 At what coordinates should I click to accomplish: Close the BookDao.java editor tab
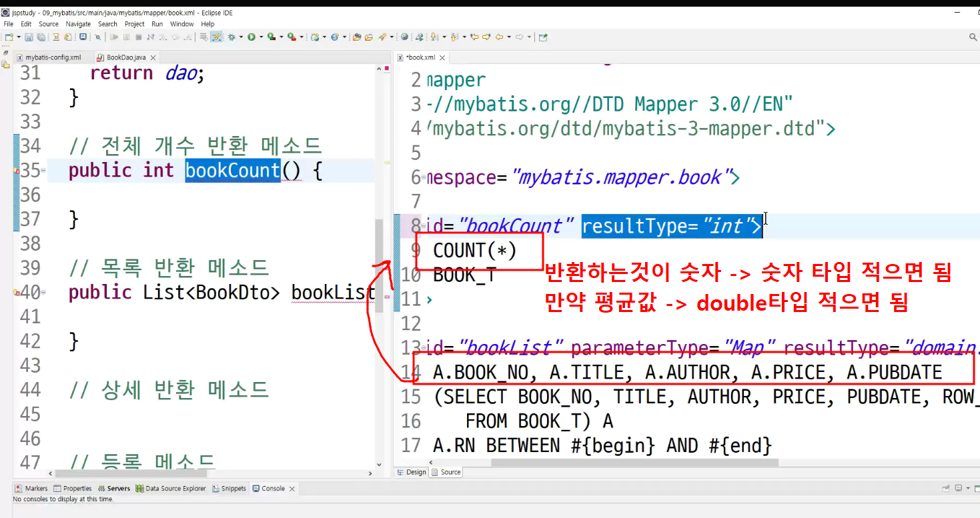coord(153,58)
